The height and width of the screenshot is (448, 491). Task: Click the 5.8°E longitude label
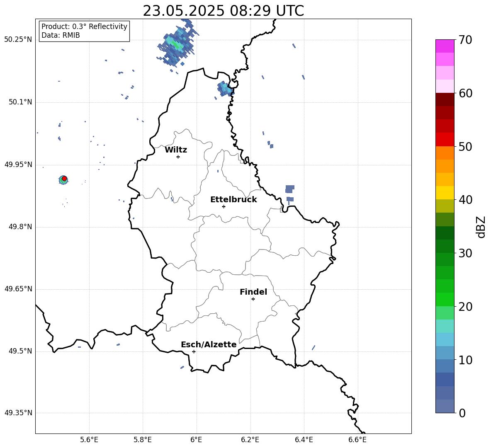click(143, 440)
